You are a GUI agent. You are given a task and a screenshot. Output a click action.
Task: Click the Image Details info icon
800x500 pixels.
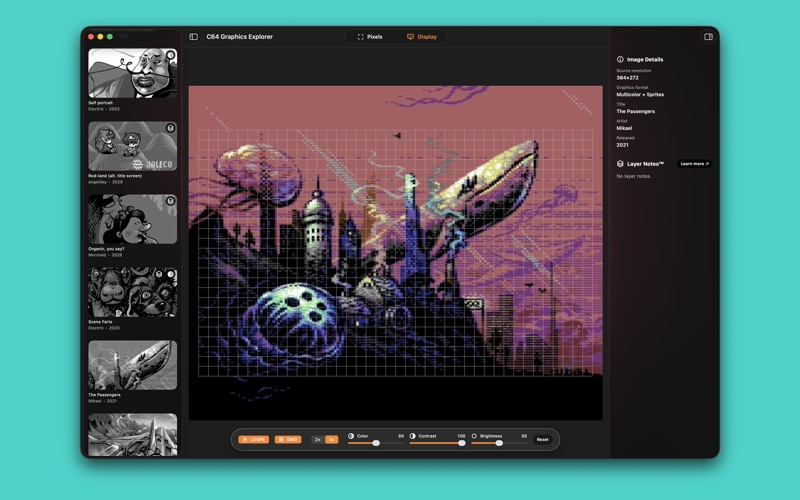(x=620, y=59)
